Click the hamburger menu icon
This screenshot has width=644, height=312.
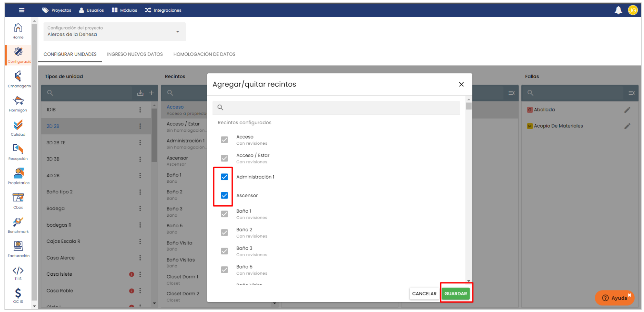22,10
